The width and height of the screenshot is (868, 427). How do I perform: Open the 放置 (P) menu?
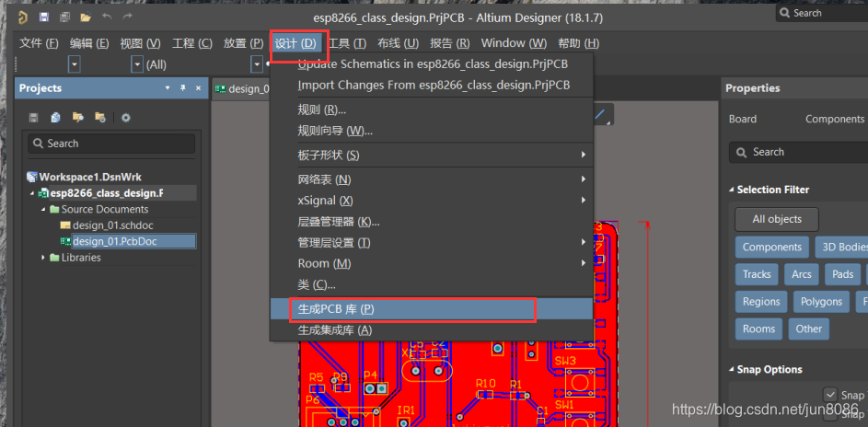[x=243, y=43]
